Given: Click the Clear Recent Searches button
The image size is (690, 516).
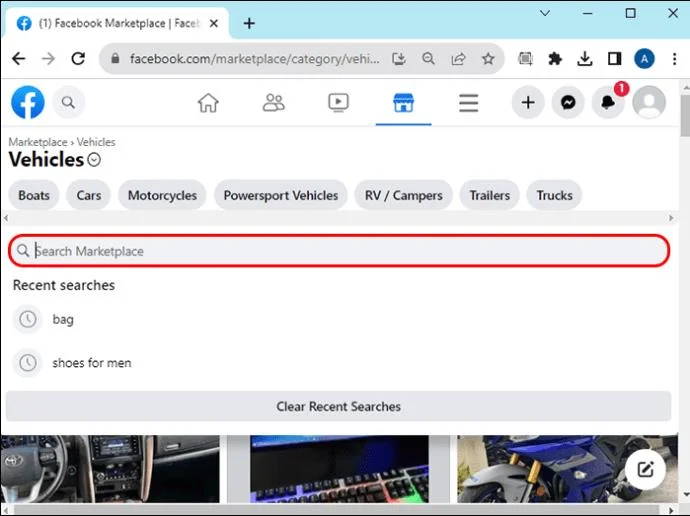Looking at the screenshot, I should 338,406.
